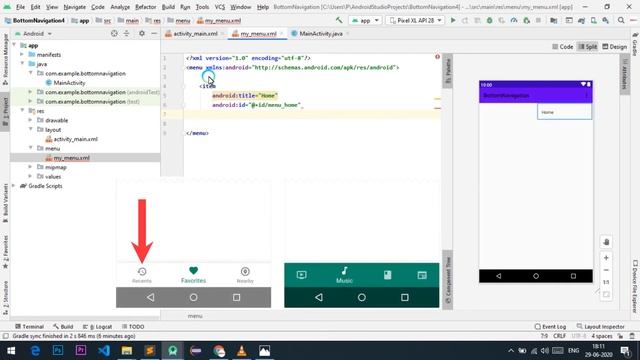Click the project panel settings gear icon
The image size is (640, 360).
point(142,33)
